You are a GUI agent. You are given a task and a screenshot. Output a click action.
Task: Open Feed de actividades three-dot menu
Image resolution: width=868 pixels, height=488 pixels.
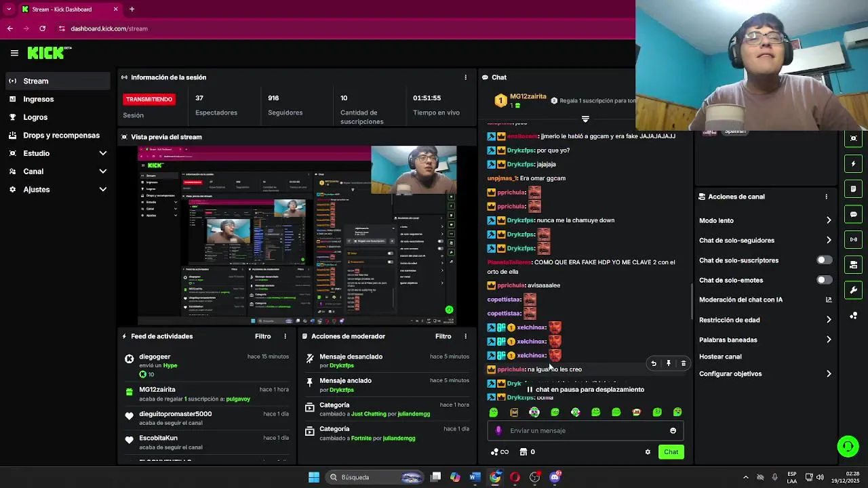pyautogui.click(x=285, y=336)
